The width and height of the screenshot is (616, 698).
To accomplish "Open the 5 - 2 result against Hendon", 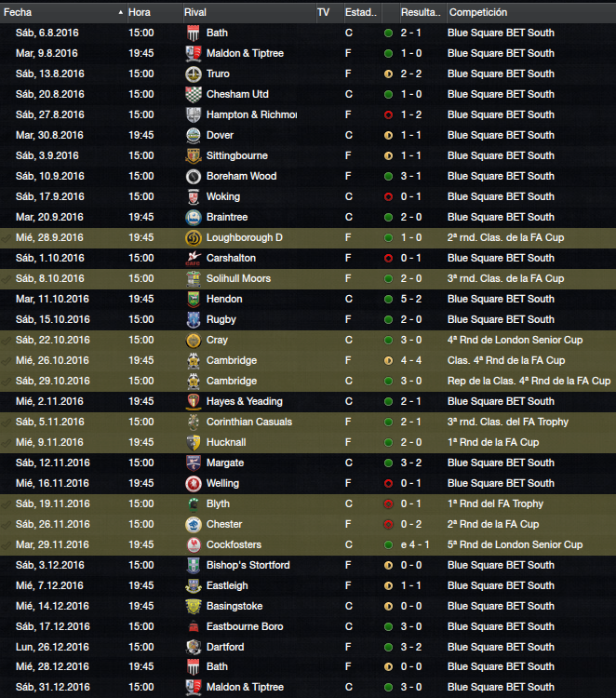I will coord(410,299).
